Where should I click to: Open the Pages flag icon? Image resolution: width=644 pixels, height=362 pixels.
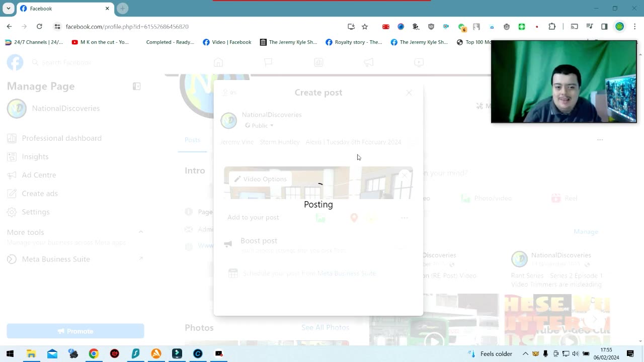click(268, 62)
